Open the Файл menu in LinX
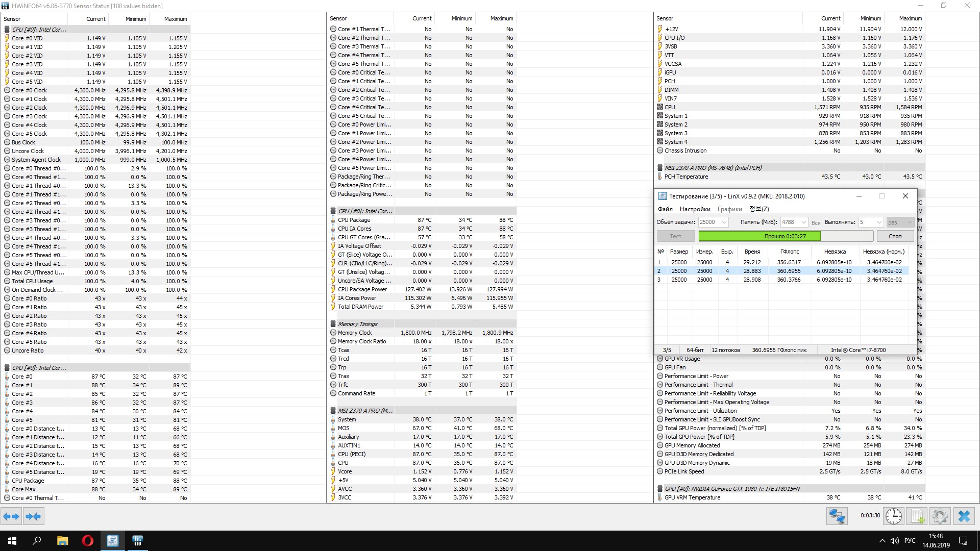 pos(665,209)
